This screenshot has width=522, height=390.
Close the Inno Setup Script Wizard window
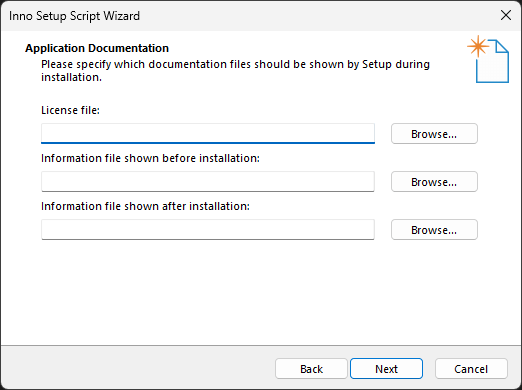tap(506, 15)
